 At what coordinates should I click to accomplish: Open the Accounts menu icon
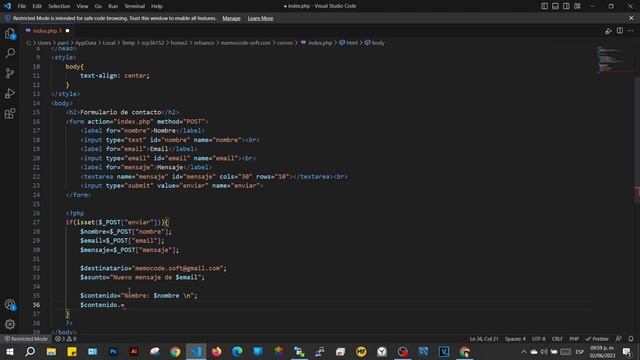tap(10, 304)
